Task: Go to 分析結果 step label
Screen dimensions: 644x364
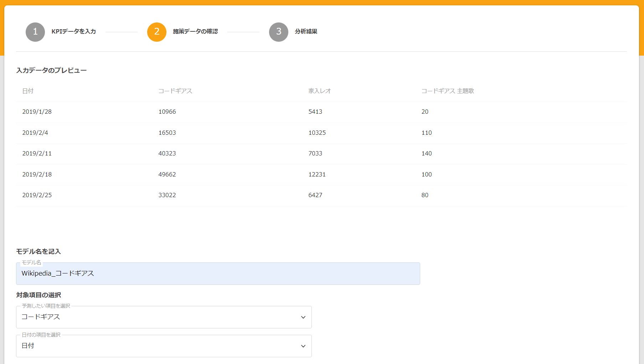Action: 306,31
